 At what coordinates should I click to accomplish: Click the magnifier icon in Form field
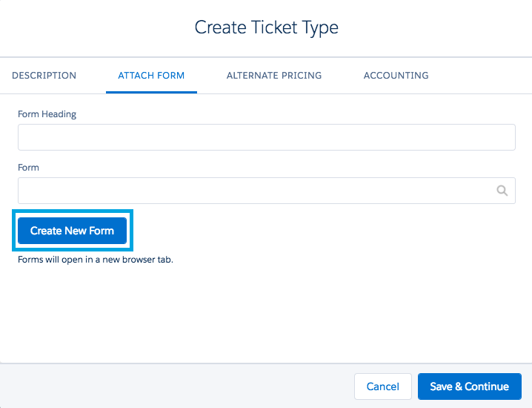coord(502,191)
